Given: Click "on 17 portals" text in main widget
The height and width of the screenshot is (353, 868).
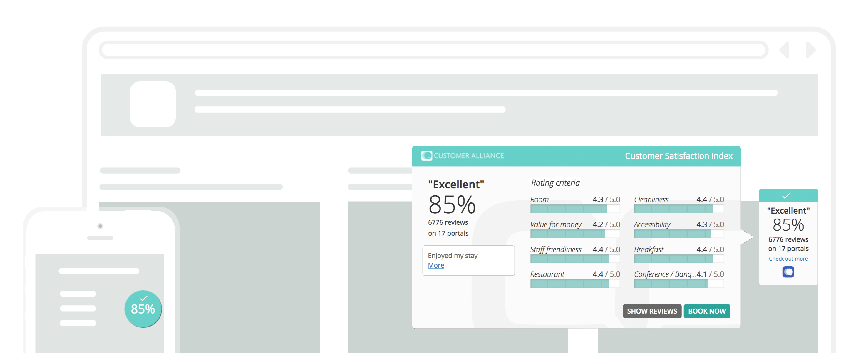Looking at the screenshot, I should 448,233.
